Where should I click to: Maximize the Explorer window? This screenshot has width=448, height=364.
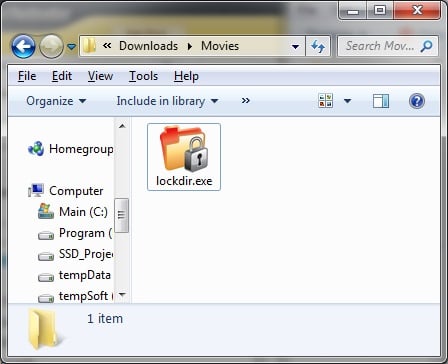(x=380, y=10)
